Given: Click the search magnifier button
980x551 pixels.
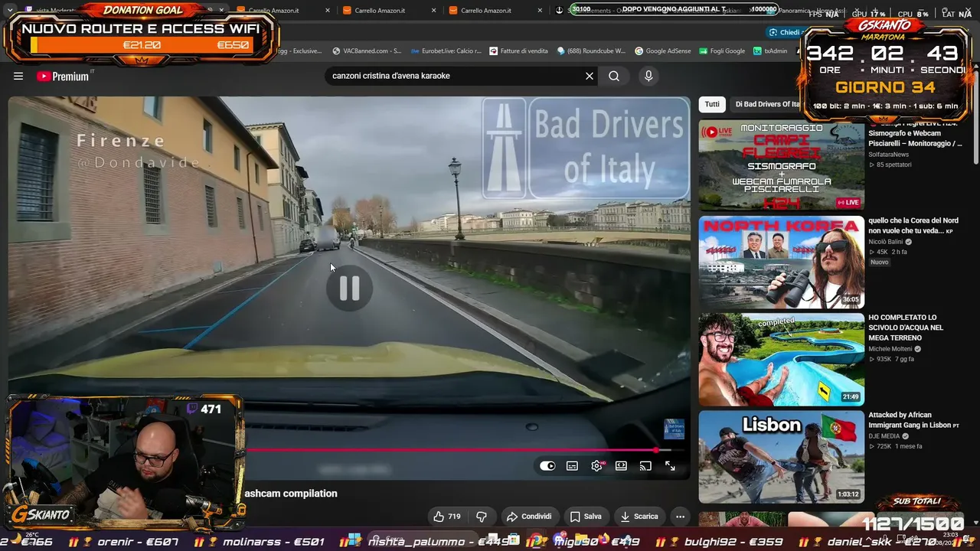Looking at the screenshot, I should (x=614, y=76).
